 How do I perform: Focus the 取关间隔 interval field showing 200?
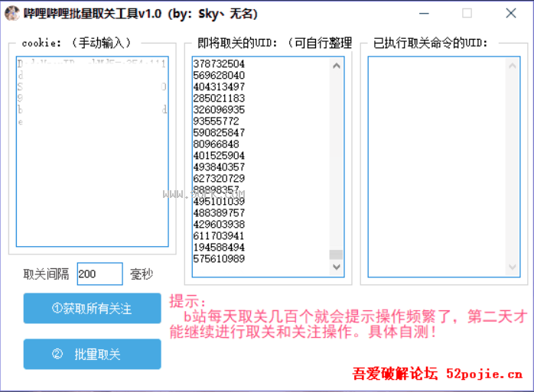tap(99, 274)
